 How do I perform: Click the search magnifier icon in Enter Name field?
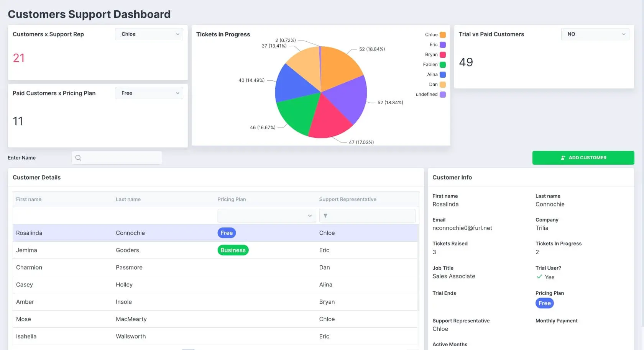coord(78,157)
